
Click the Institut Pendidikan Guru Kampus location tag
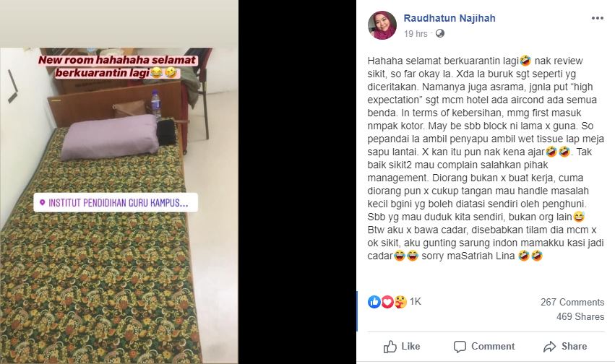[x=116, y=202]
